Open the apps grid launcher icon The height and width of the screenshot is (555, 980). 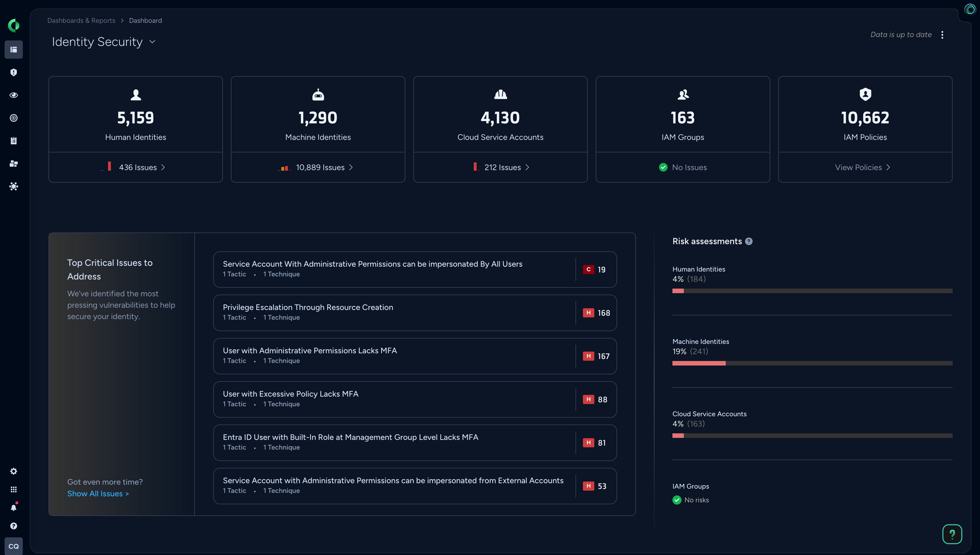tap(14, 489)
